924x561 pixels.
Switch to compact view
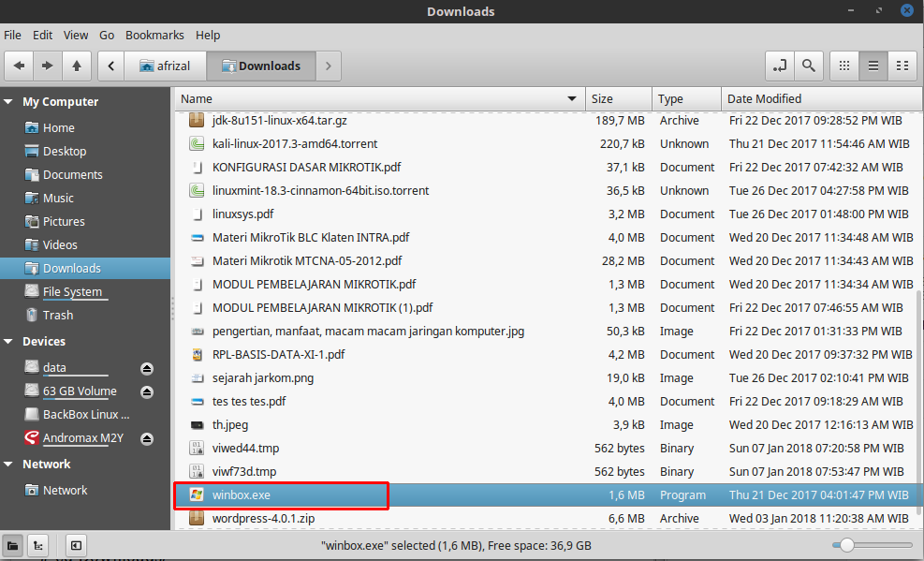click(x=902, y=66)
